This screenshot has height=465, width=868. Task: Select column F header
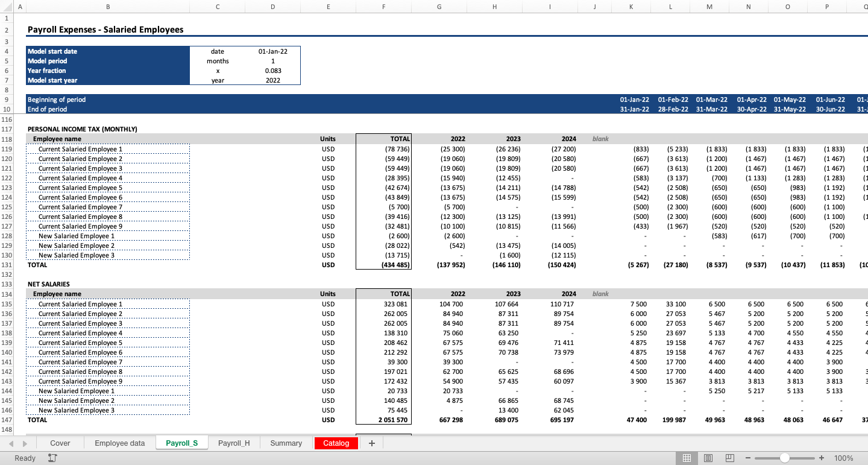click(x=384, y=7)
